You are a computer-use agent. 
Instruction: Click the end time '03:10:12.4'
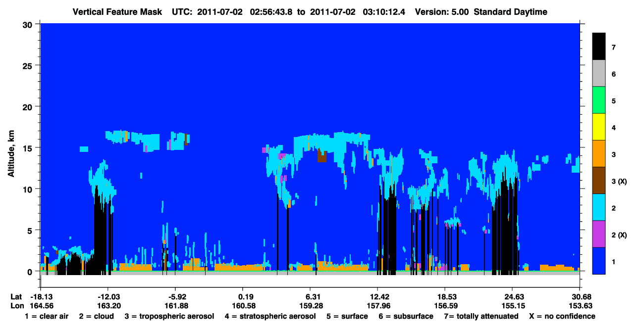[x=383, y=12]
